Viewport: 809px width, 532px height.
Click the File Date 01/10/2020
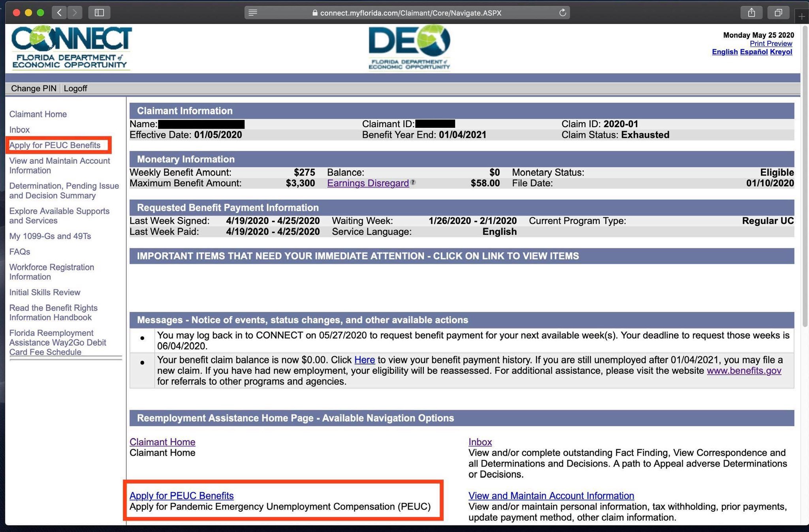click(770, 183)
